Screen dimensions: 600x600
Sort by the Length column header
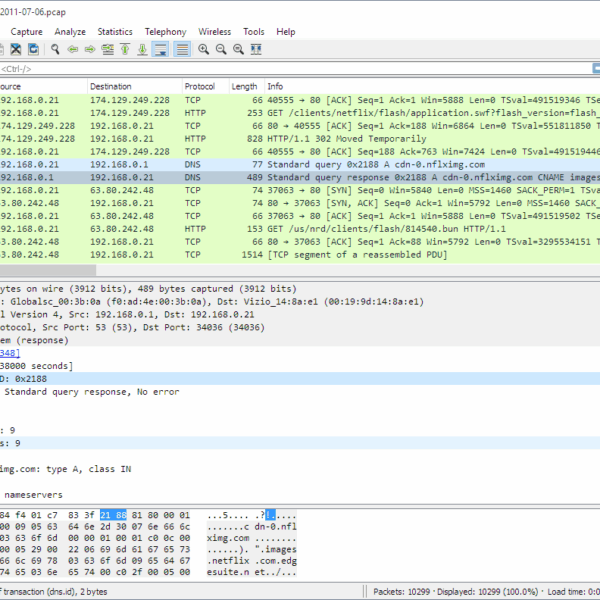tap(246, 86)
